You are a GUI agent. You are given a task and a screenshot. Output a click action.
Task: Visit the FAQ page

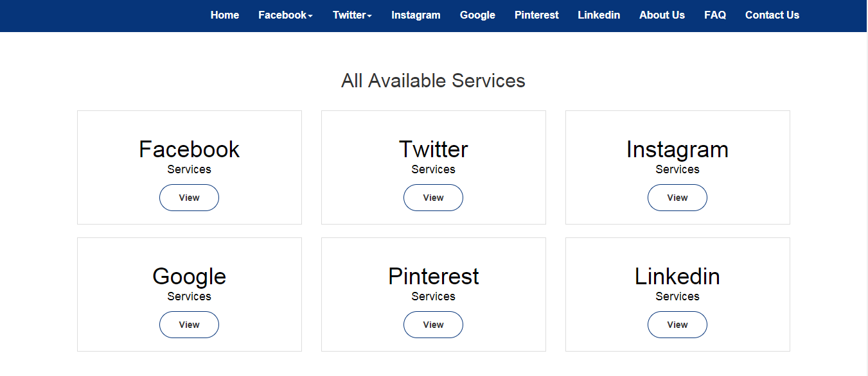715,15
